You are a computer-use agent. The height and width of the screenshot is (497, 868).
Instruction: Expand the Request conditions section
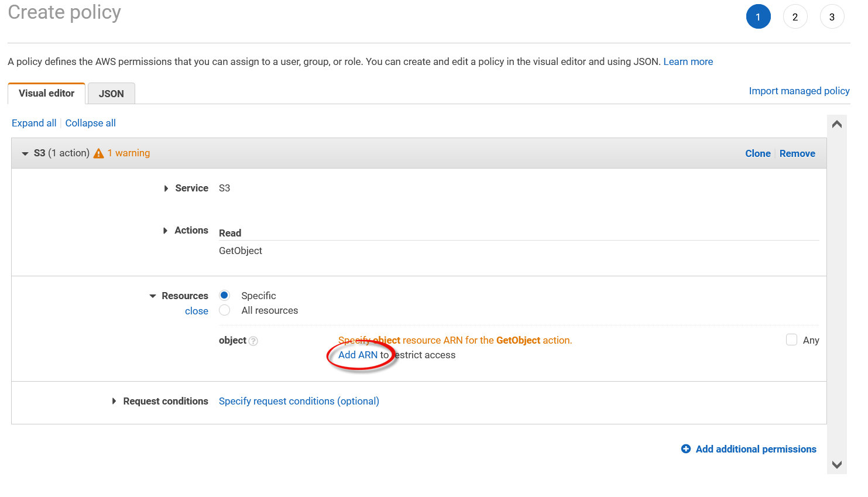114,401
